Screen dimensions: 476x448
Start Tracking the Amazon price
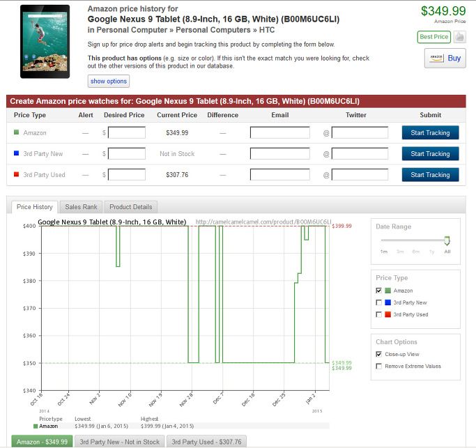[430, 132]
